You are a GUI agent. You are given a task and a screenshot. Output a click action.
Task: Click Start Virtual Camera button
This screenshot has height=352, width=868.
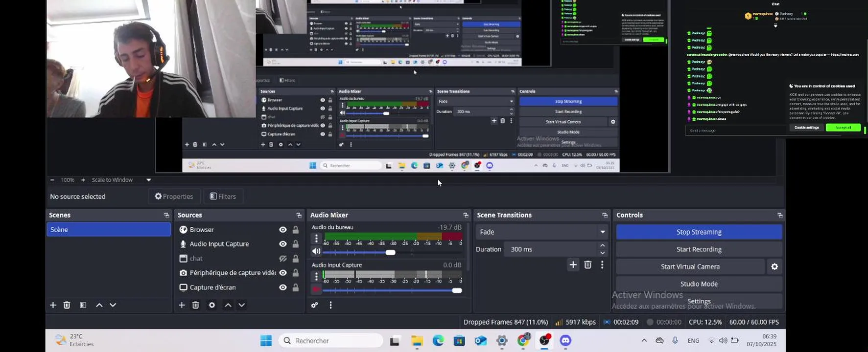click(x=690, y=266)
